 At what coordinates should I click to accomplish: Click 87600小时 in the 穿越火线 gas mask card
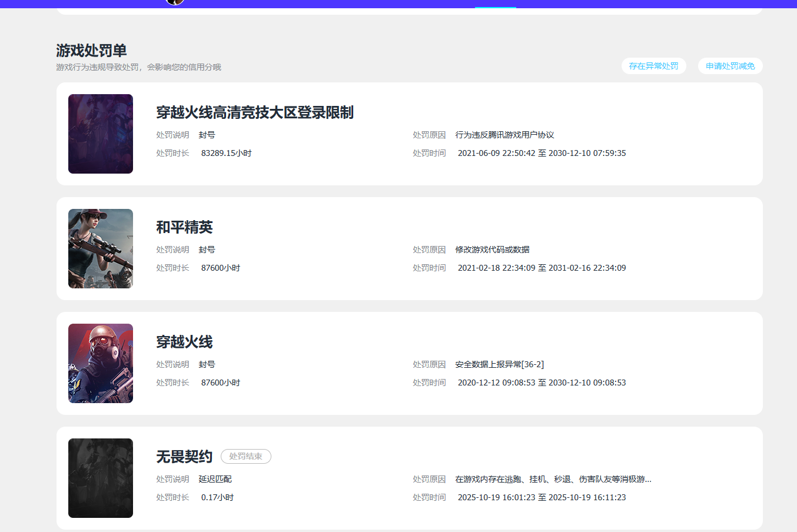point(221,383)
